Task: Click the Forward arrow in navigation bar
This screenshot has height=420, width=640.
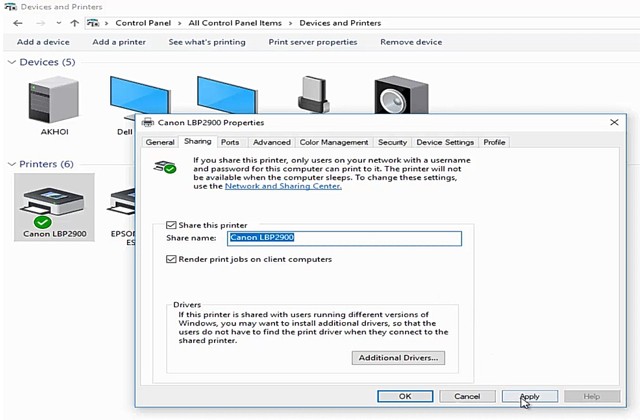Action: [x=40, y=23]
